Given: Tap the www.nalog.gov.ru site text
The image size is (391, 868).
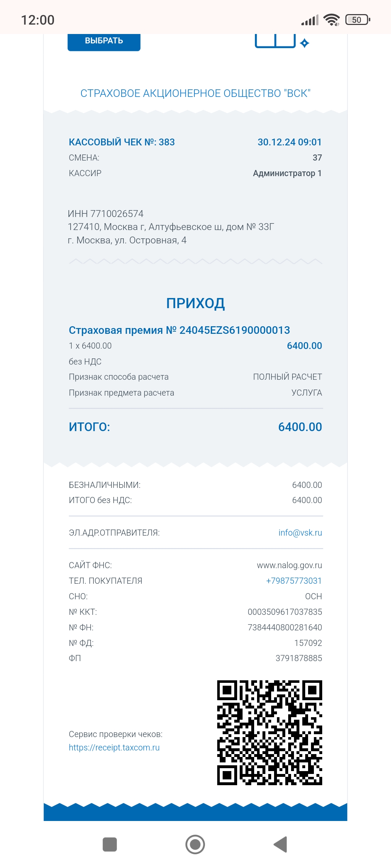Looking at the screenshot, I should [x=289, y=565].
